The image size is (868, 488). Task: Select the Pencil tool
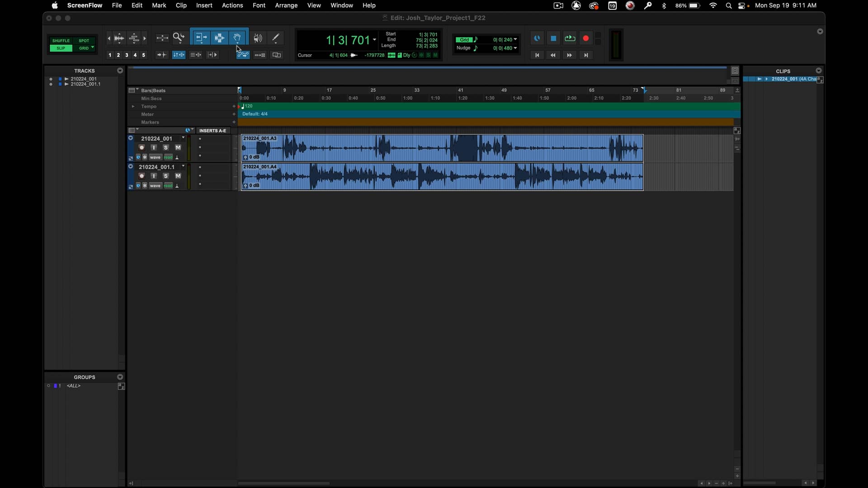tap(276, 38)
